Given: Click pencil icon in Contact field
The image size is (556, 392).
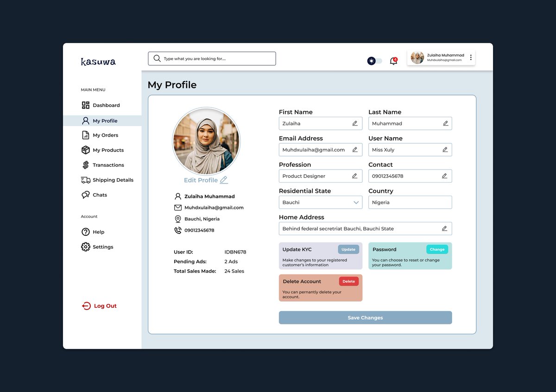Looking at the screenshot, I should click(445, 176).
